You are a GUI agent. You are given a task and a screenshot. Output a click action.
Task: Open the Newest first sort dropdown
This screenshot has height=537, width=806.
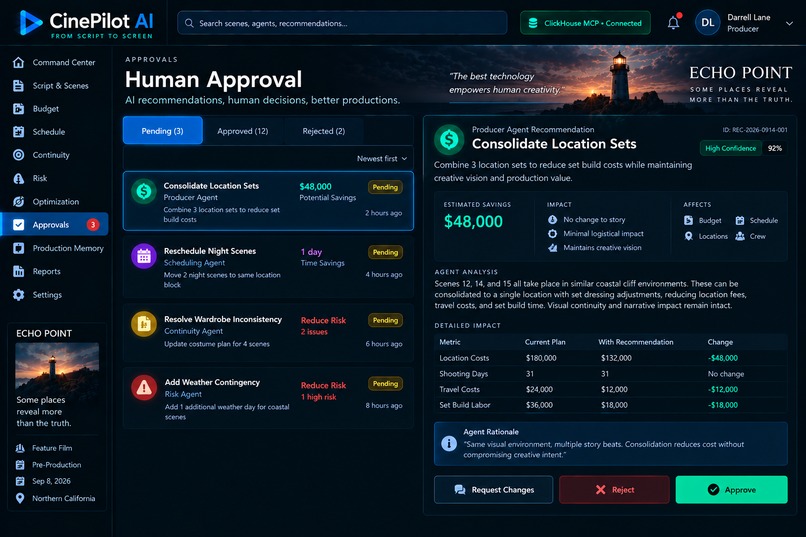(x=381, y=159)
